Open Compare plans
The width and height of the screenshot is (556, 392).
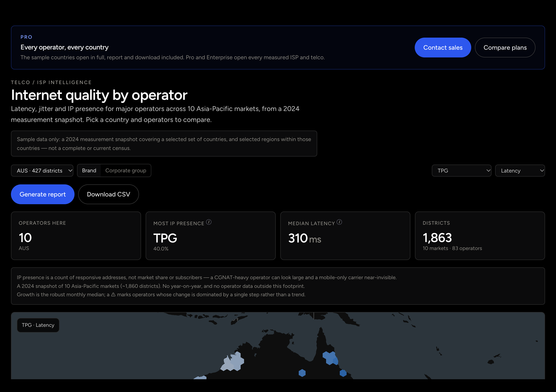(x=505, y=47)
